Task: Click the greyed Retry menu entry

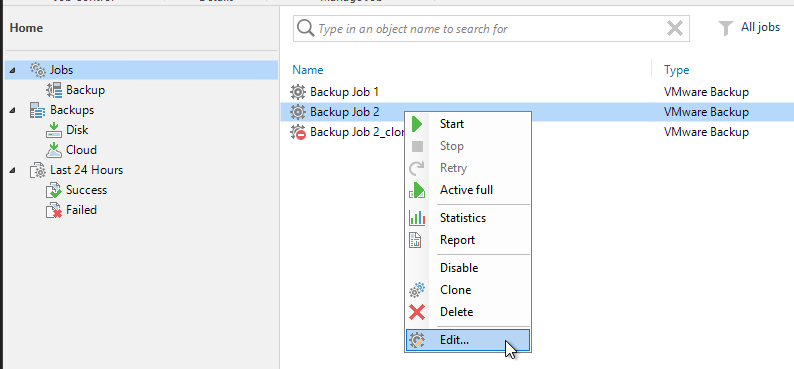Action: [x=468, y=168]
